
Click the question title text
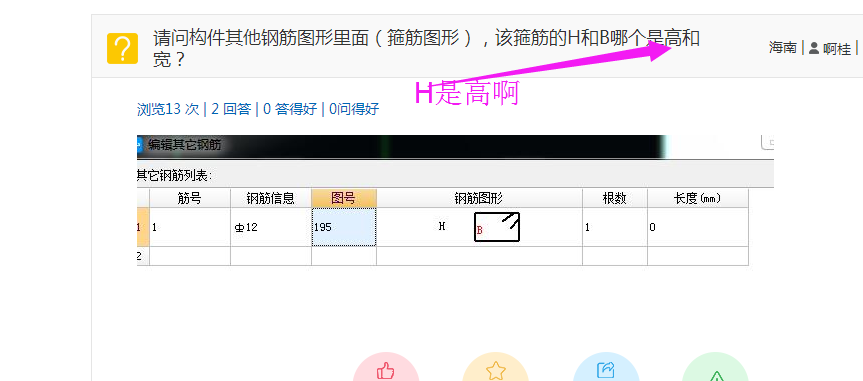[x=426, y=48]
